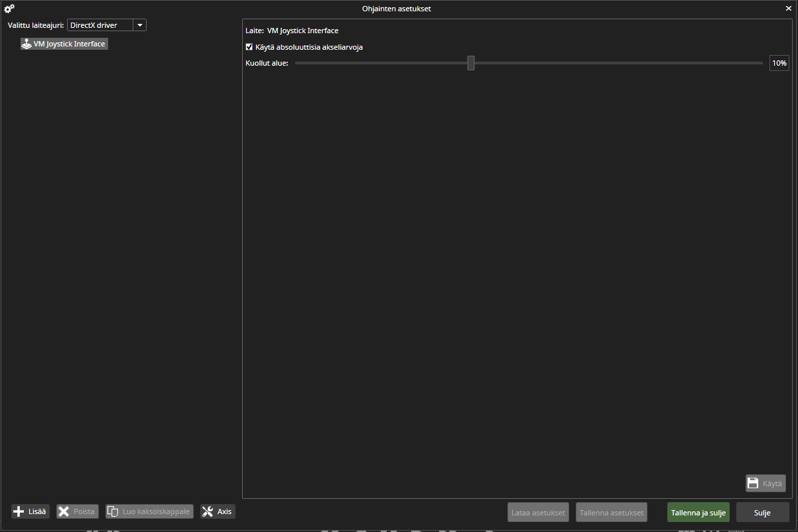The image size is (798, 532).
Task: Click Lataa asetukset button
Action: [x=539, y=513]
